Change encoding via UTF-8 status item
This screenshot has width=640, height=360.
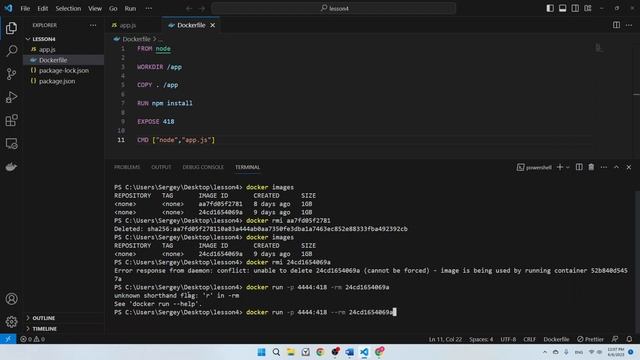508,339
